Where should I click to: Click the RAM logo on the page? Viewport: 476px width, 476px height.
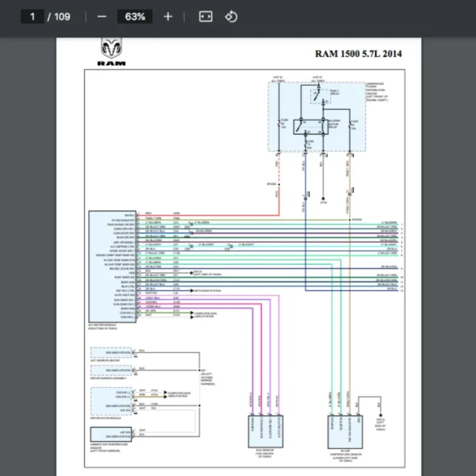110,52
